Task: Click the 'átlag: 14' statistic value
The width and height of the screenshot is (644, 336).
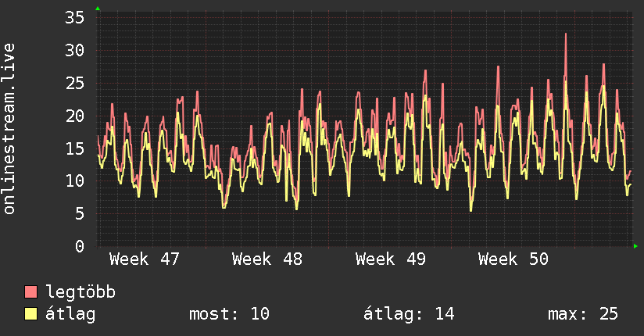Action: 409,314
